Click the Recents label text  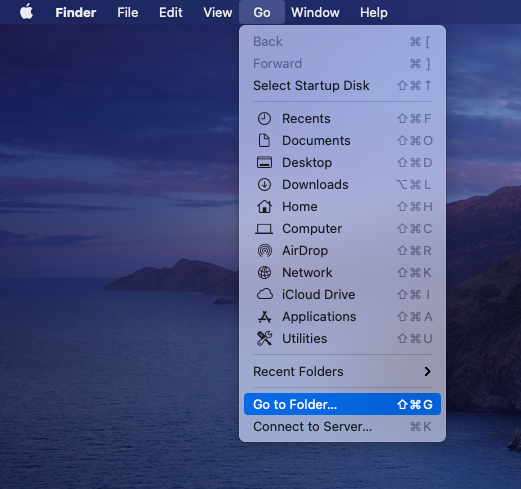306,119
